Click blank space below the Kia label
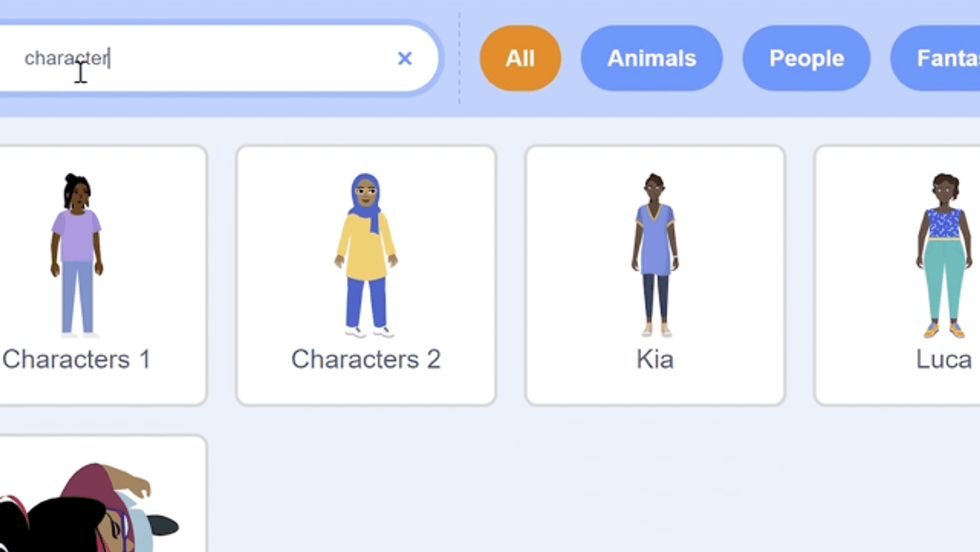 click(x=655, y=389)
